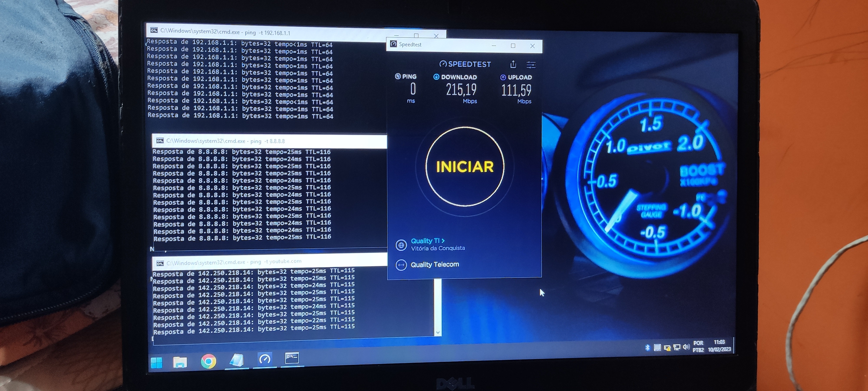The image size is (868, 391).
Task: Click the globe icon beside Quality TI
Action: 401,245
